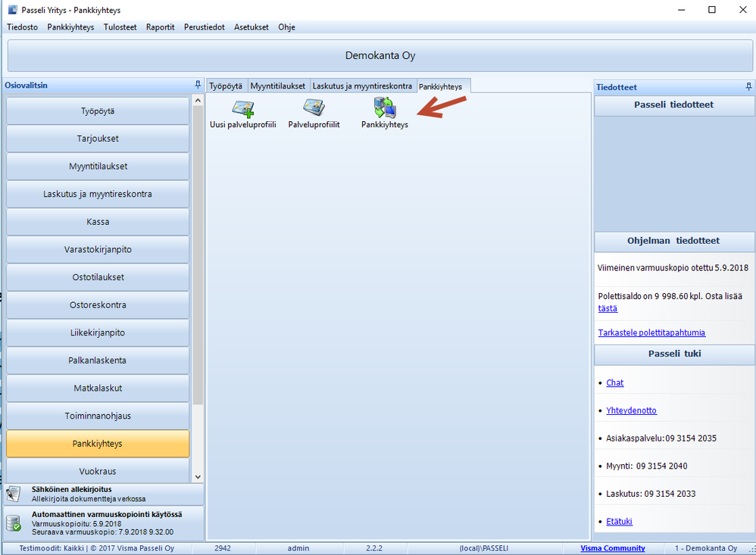Open the Varastokirjanpito section
Image resolution: width=756 pixels, height=555 pixels.
click(x=98, y=250)
